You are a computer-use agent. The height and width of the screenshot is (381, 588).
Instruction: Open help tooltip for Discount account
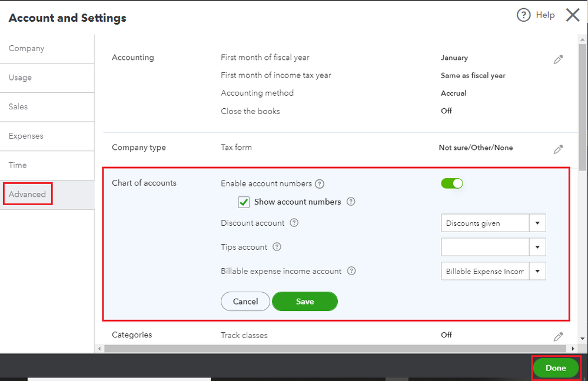point(294,223)
